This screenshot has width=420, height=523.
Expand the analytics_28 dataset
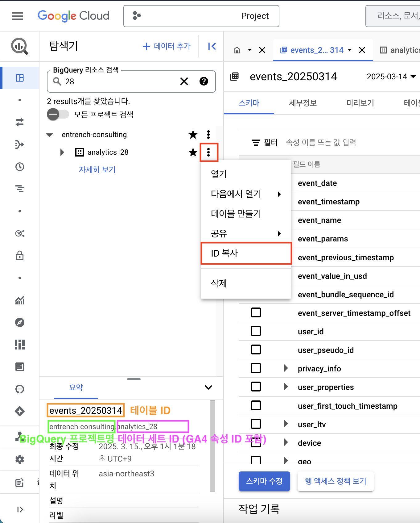62,152
